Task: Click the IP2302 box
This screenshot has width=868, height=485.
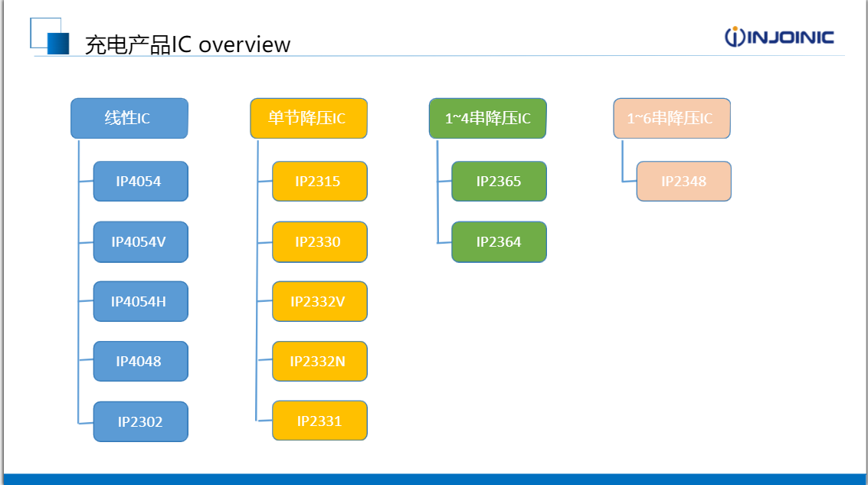Action: point(141,421)
